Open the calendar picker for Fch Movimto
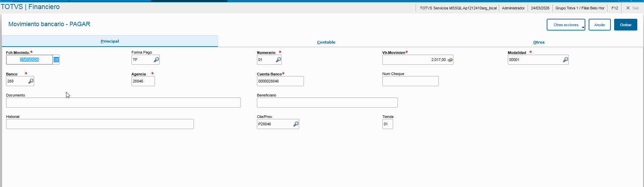 pos(56,60)
